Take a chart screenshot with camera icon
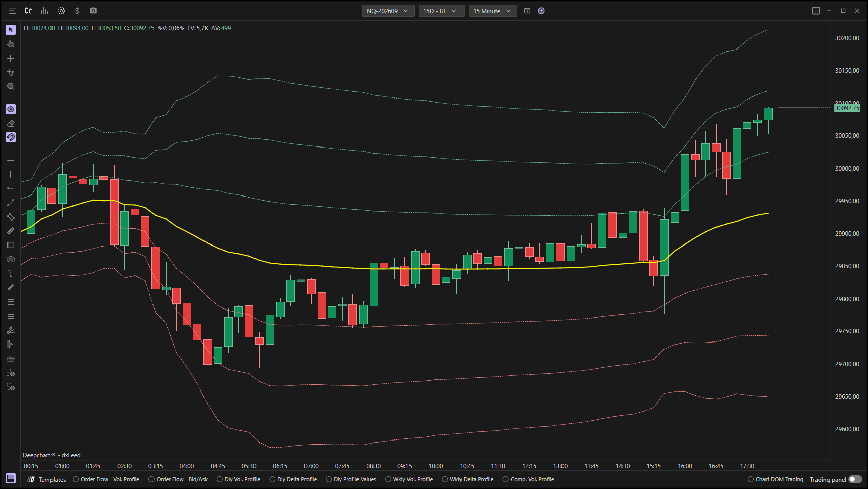Viewport: 868px width, 489px height. [93, 11]
